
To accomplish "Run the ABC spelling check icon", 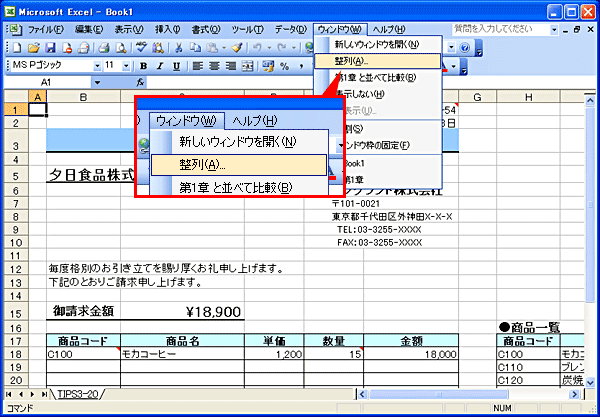I will (141, 48).
